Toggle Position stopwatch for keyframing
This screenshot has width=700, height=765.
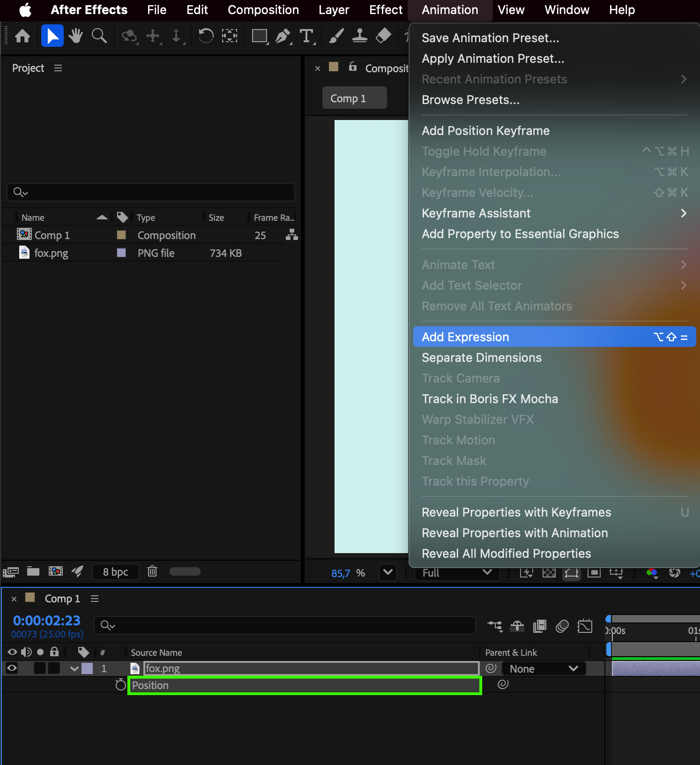tap(120, 685)
